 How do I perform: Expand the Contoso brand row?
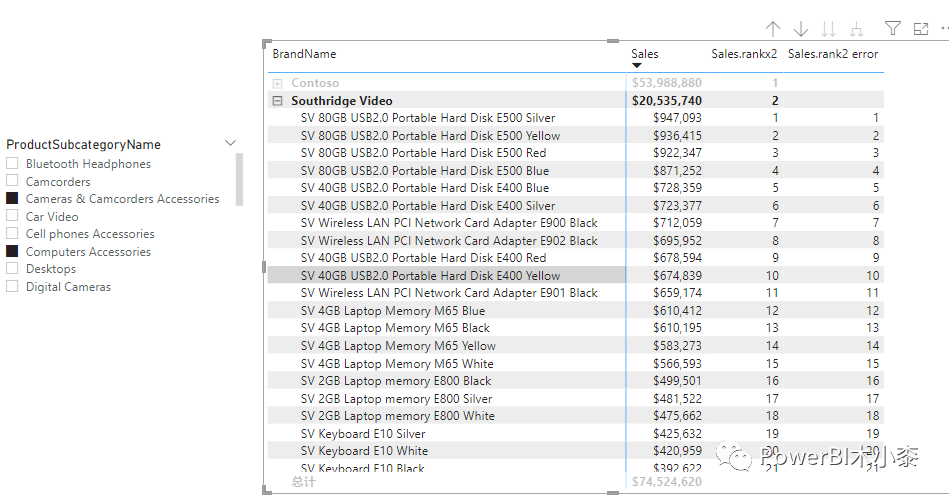(277, 84)
